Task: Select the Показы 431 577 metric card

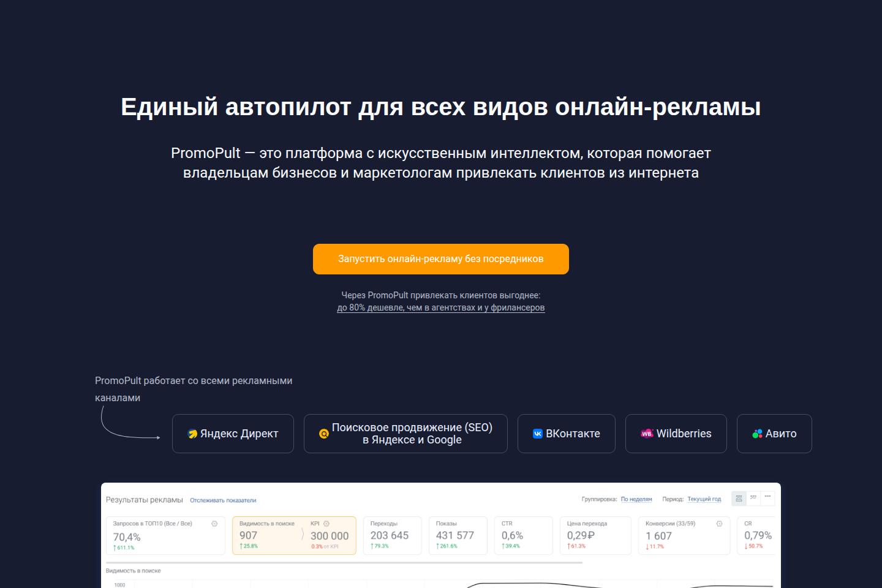Action: point(458,535)
